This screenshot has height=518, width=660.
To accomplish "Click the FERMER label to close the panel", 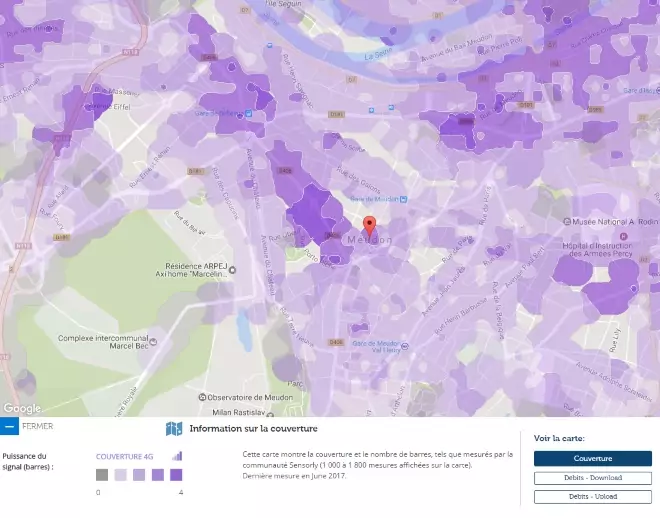I will (37, 427).
